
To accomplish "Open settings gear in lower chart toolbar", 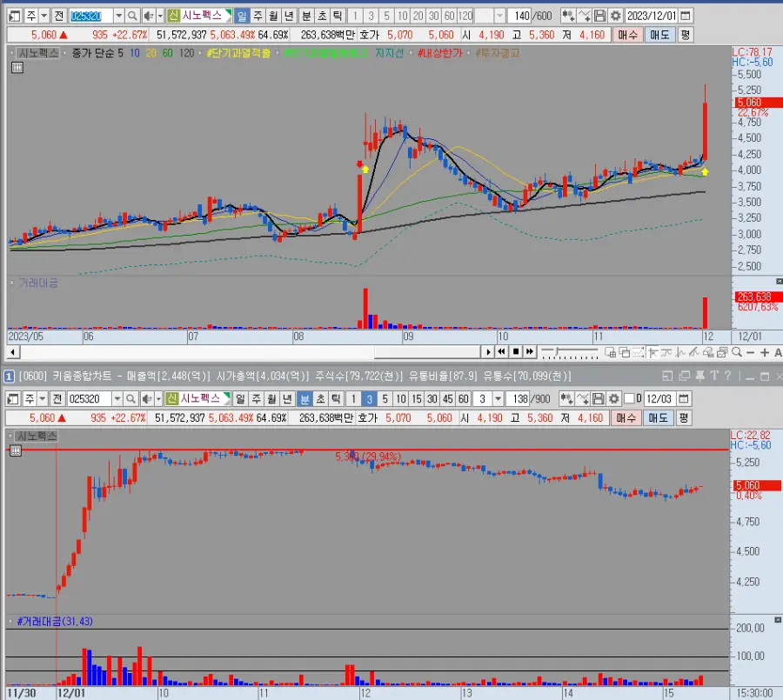I will point(613,399).
